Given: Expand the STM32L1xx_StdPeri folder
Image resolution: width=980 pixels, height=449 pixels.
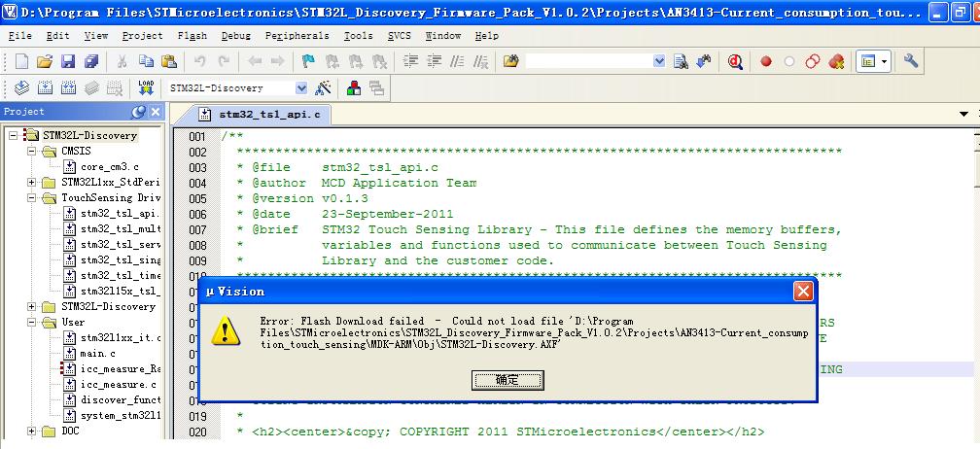Looking at the screenshot, I should point(31,183).
